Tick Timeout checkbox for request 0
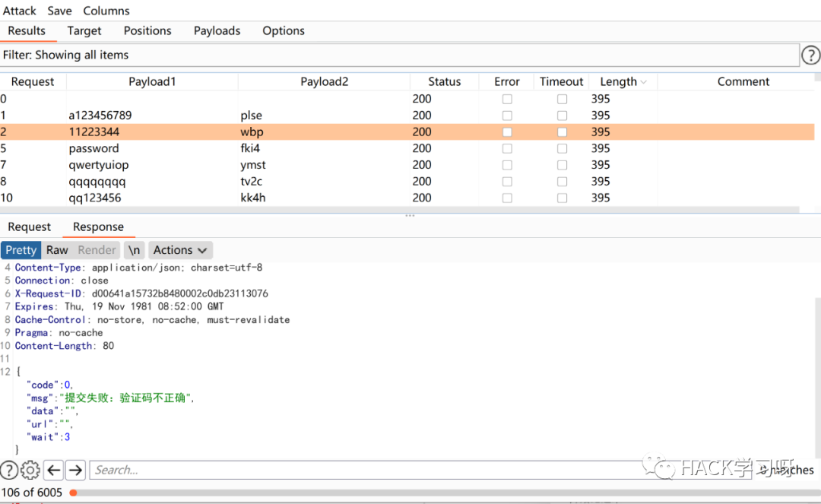This screenshot has height=504, width=821. (562, 99)
